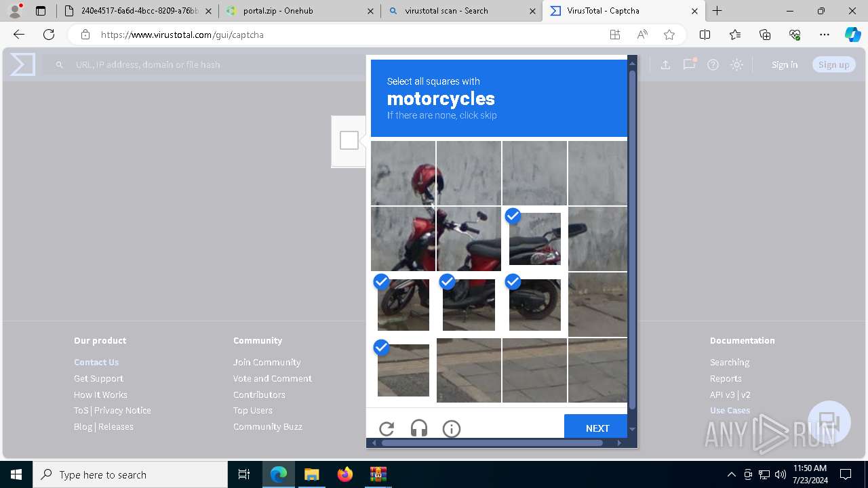Open Reports documentation link
The width and height of the screenshot is (868, 488).
726,378
